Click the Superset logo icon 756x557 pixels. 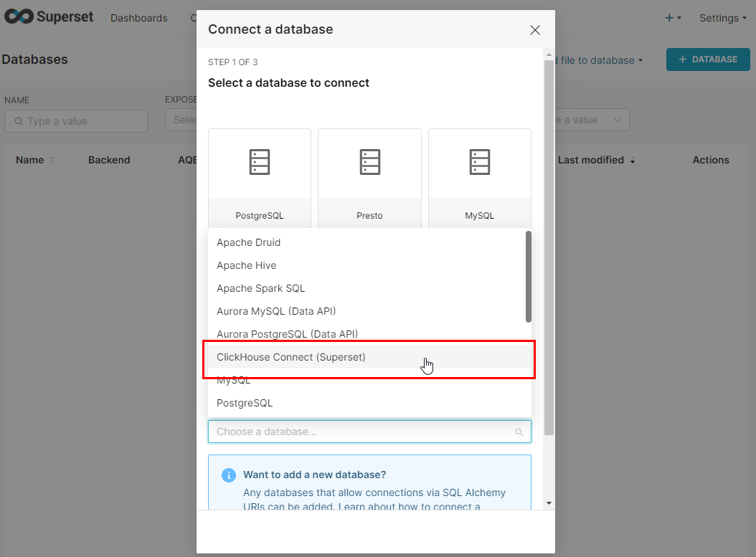tap(17, 17)
